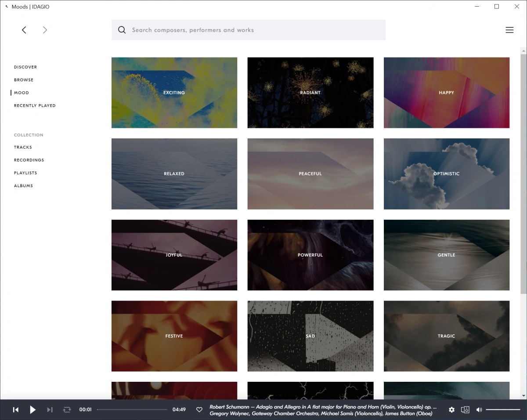This screenshot has width=527, height=420.
Task: Open the Relaxed mood tile
Action: pos(174,174)
